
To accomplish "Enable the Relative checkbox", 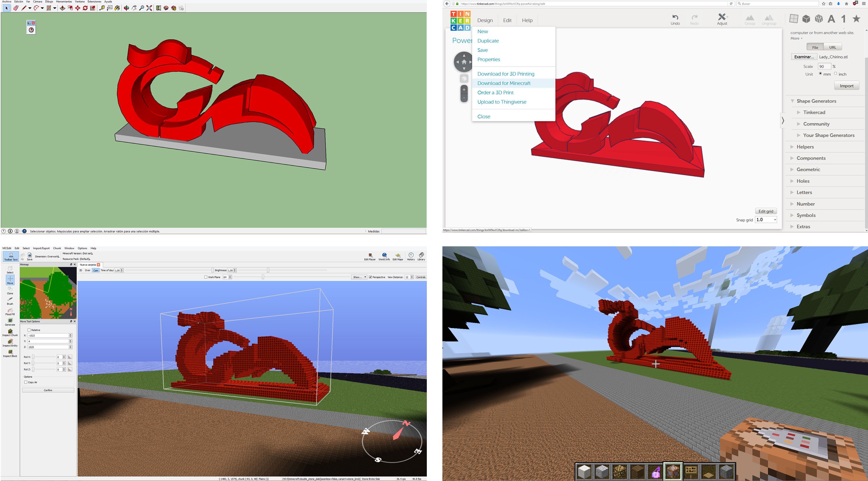I will [x=29, y=330].
